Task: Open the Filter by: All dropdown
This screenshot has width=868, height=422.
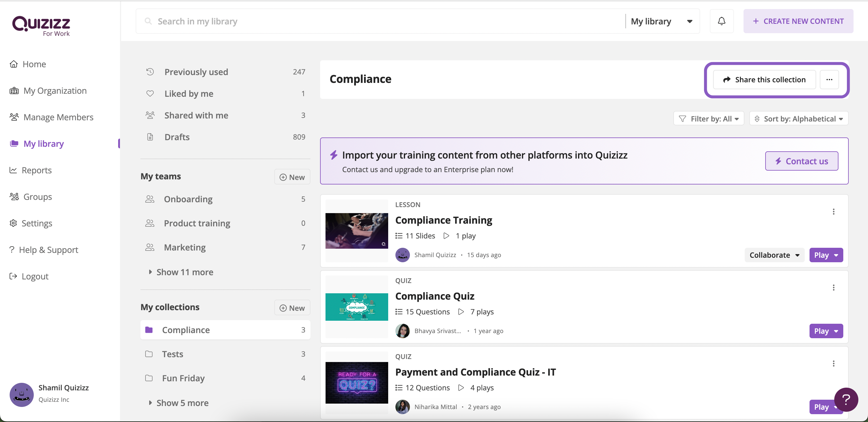Action: click(x=709, y=119)
